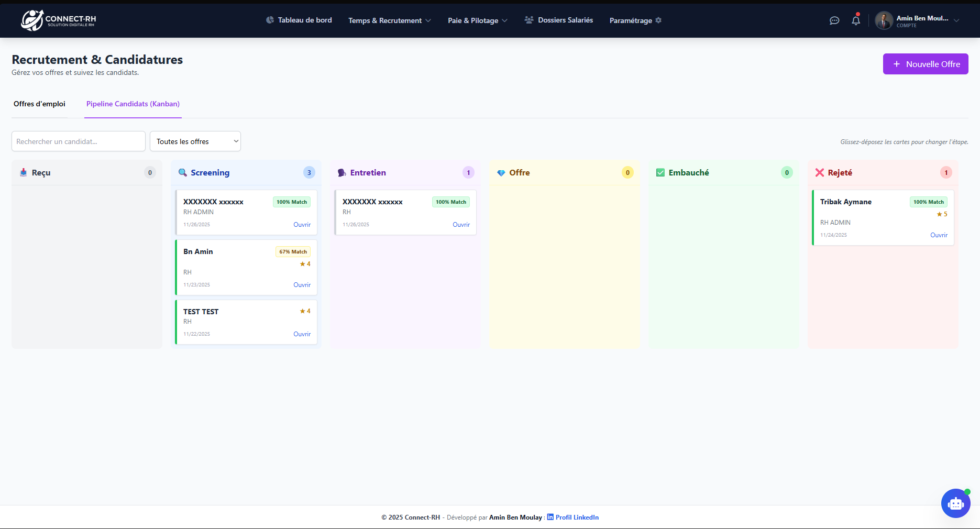Click the Screening magnifier icon
Screen dimensions: 980x529
tap(183, 173)
